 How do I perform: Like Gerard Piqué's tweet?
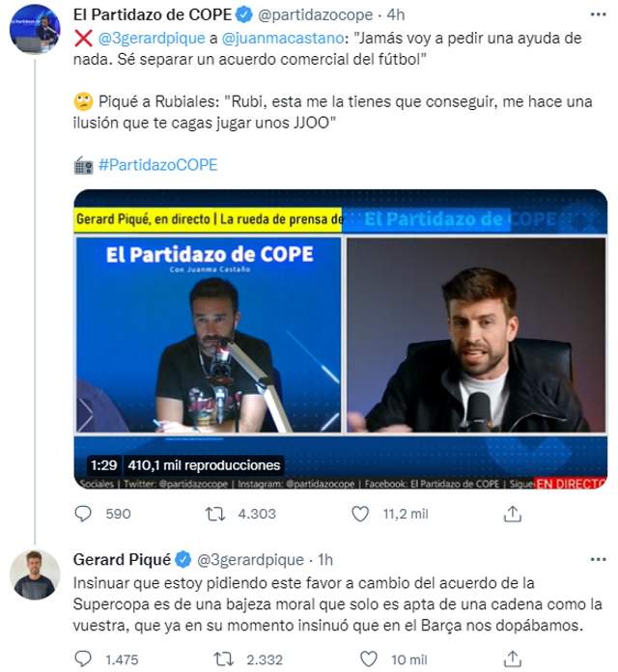pos(368,658)
